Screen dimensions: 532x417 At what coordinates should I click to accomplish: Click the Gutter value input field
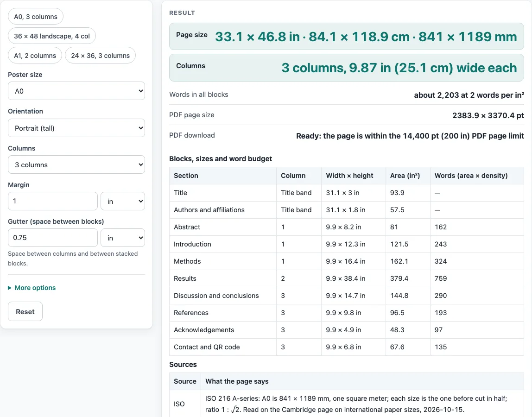coord(52,238)
